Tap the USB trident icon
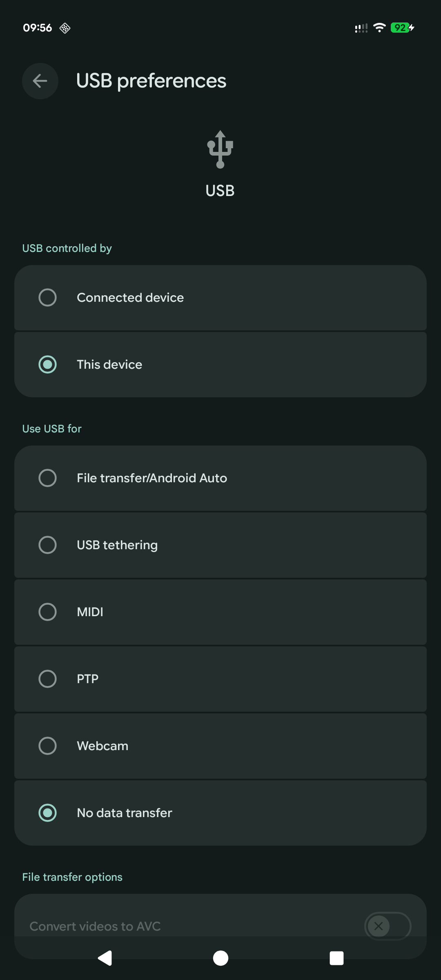The height and width of the screenshot is (980, 441). pyautogui.click(x=220, y=149)
